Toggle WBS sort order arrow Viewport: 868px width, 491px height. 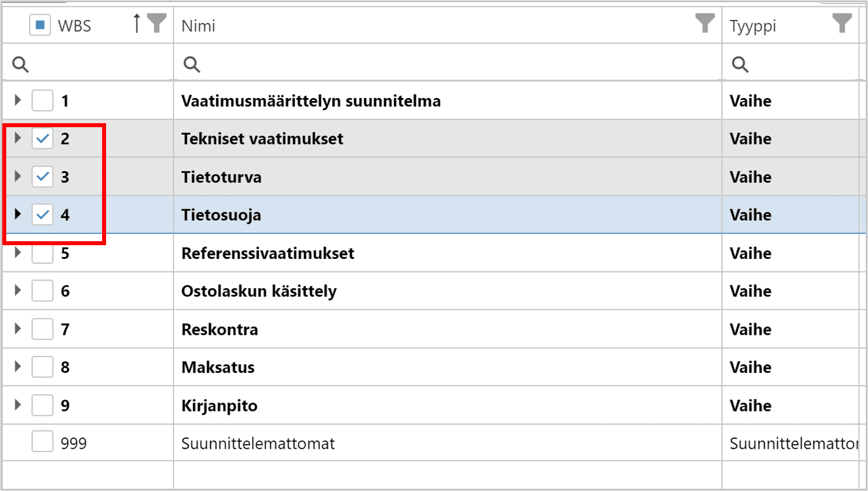[136, 23]
